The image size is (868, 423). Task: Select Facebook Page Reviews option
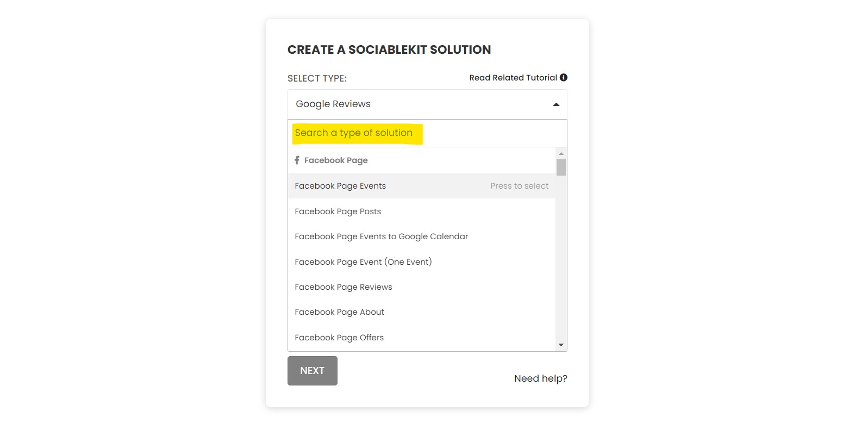pyautogui.click(x=422, y=287)
